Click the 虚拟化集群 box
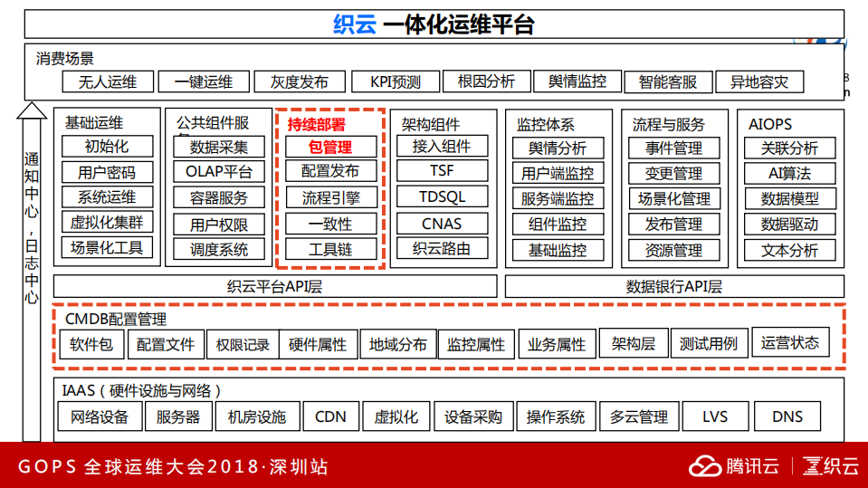The width and height of the screenshot is (868, 488). (107, 223)
